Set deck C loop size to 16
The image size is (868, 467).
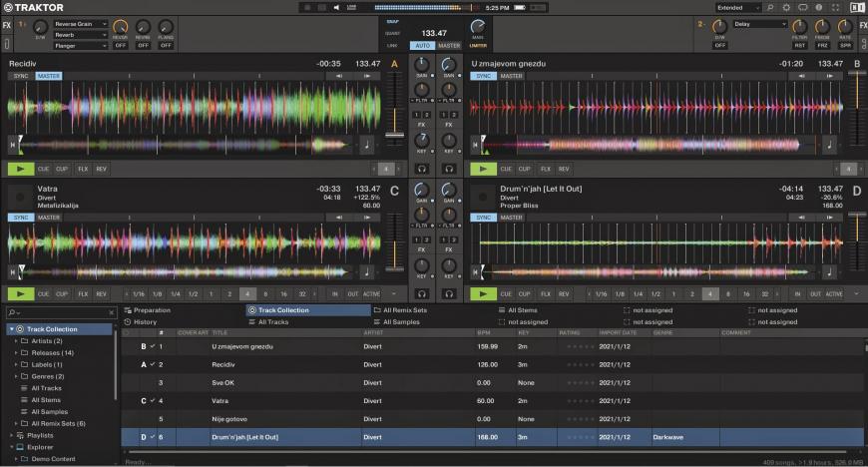[x=283, y=293]
